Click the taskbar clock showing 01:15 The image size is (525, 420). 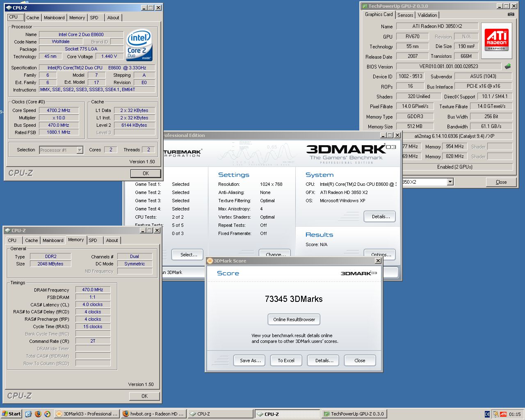[x=515, y=414]
